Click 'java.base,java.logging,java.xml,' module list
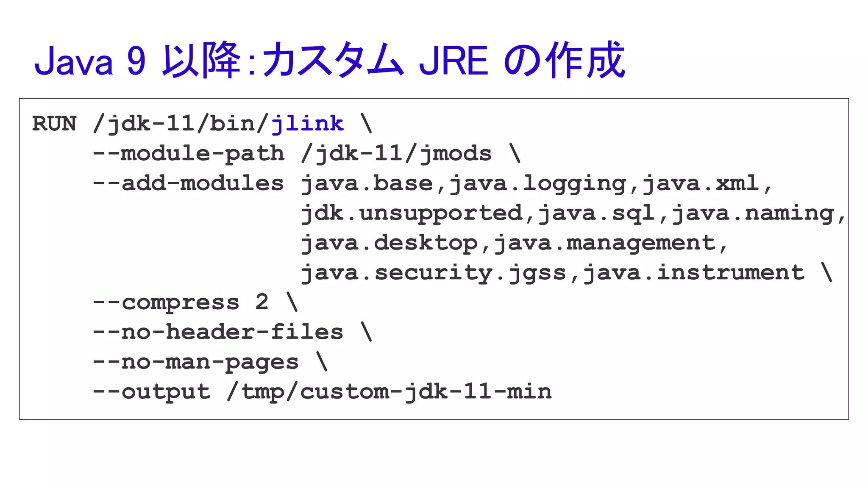The width and height of the screenshot is (868, 488). (x=537, y=185)
